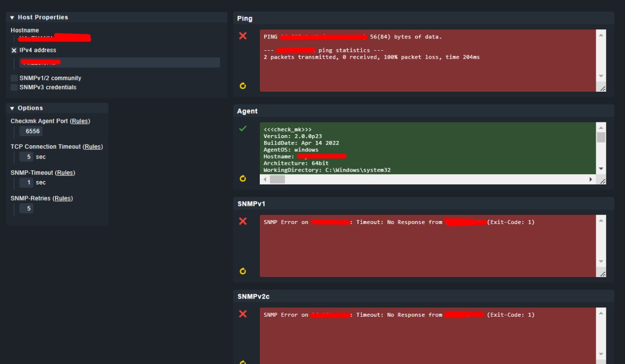Click the Agent test reload icon

pyautogui.click(x=243, y=179)
